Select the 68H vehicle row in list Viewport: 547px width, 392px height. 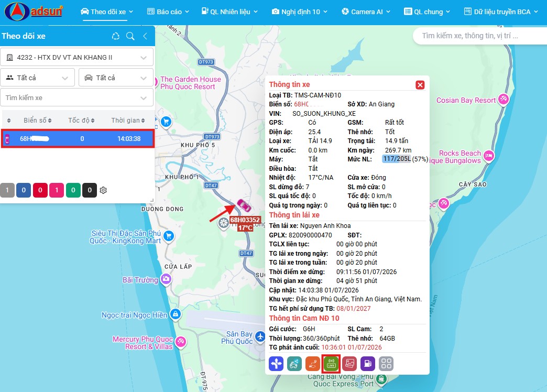click(78, 138)
